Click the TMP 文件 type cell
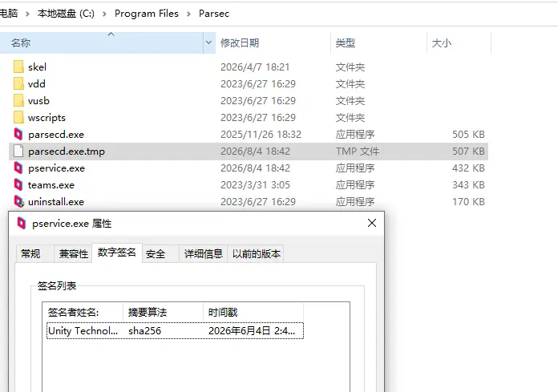The height and width of the screenshot is (392, 558). (358, 152)
